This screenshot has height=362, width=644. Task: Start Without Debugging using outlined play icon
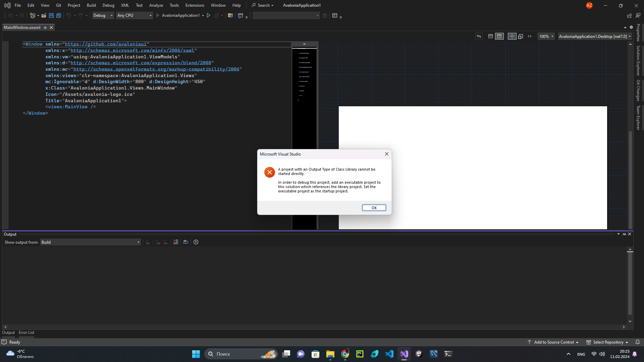click(208, 15)
